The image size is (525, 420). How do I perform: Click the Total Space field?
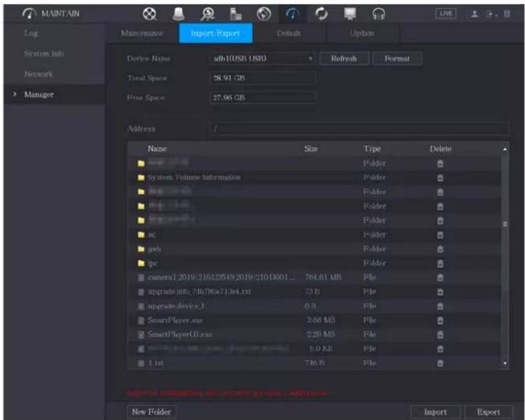pos(262,78)
